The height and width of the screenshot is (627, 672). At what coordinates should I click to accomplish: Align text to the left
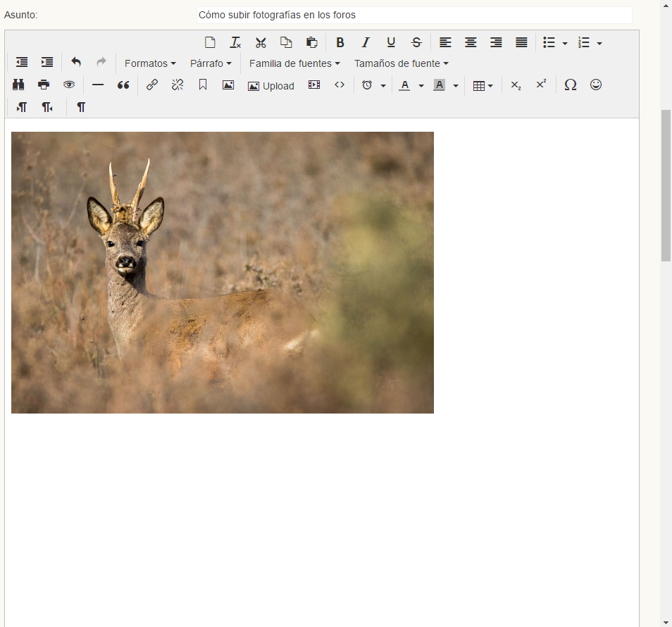[x=445, y=42]
